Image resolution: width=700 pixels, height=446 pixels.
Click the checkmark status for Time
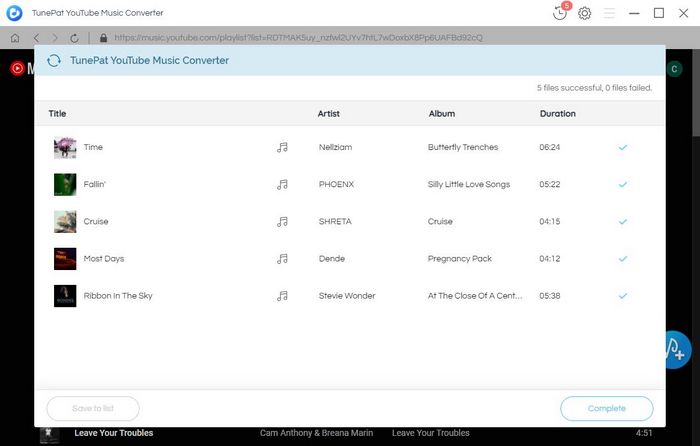tap(623, 147)
